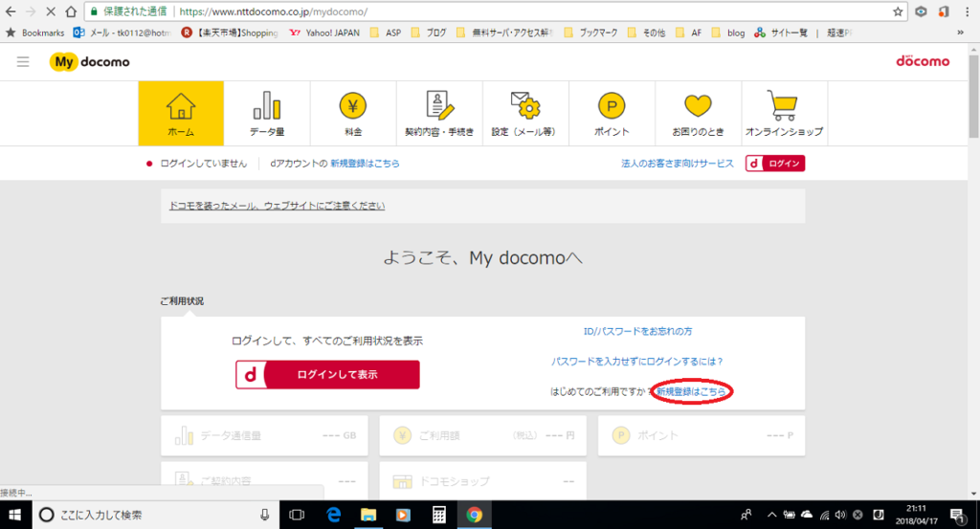Click the ご利用額 card
This screenshot has height=529, width=980.
pos(483,435)
